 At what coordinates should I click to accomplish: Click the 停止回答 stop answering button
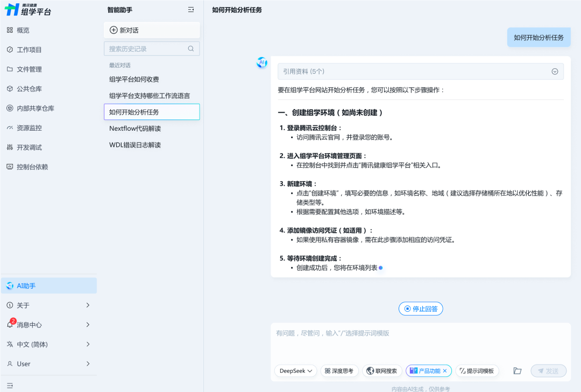click(x=421, y=308)
